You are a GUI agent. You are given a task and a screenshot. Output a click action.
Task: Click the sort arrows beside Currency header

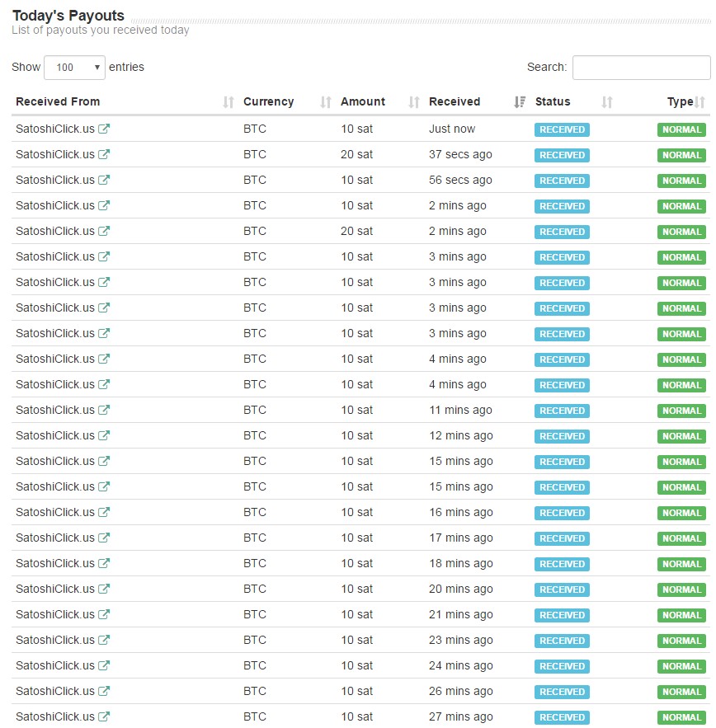point(326,102)
